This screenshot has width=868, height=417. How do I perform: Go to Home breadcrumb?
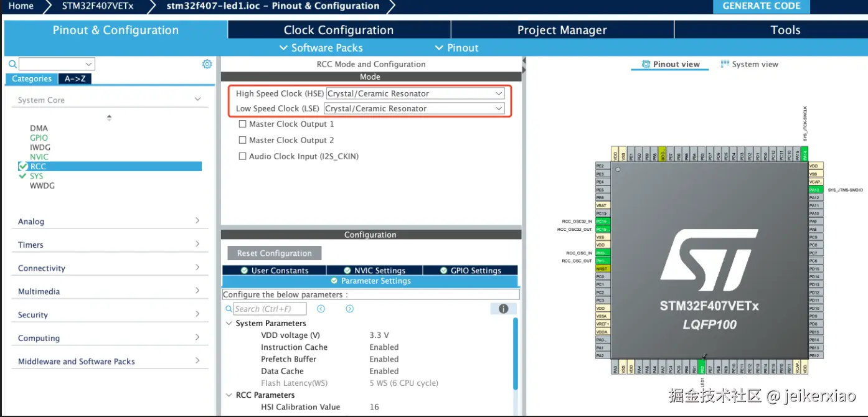[x=21, y=6]
